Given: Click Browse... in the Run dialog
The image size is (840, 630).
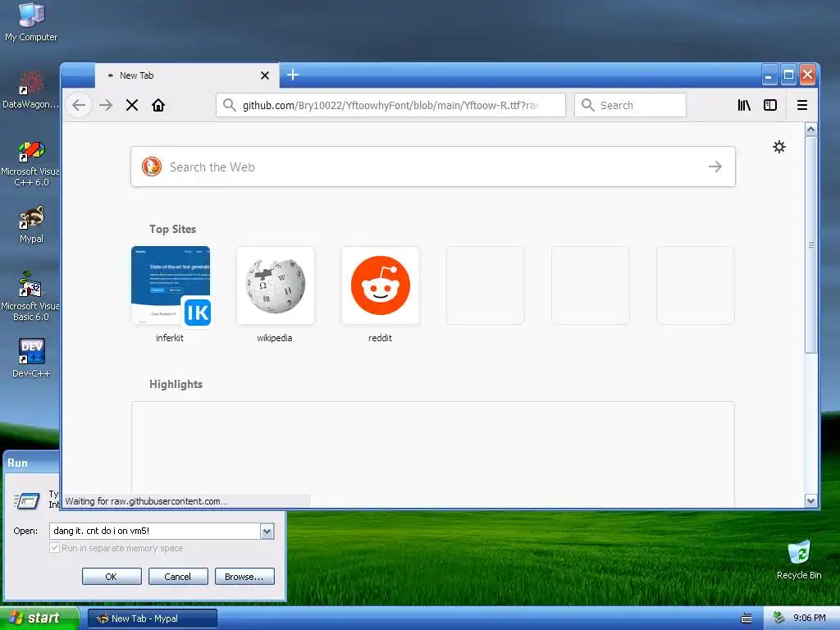Looking at the screenshot, I should (244, 577).
